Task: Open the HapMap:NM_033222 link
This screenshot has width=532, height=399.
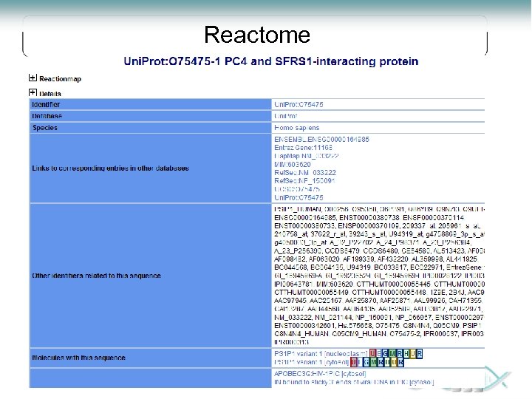Action: click(307, 156)
